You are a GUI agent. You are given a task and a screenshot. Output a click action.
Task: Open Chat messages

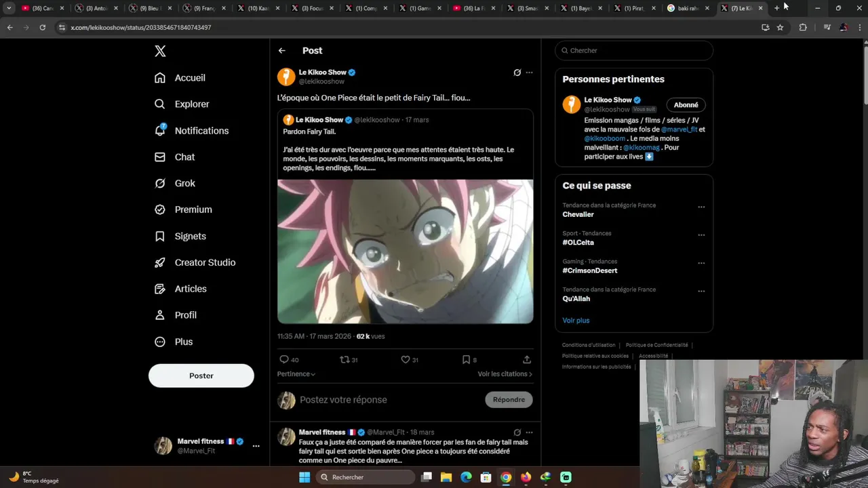pyautogui.click(x=174, y=157)
